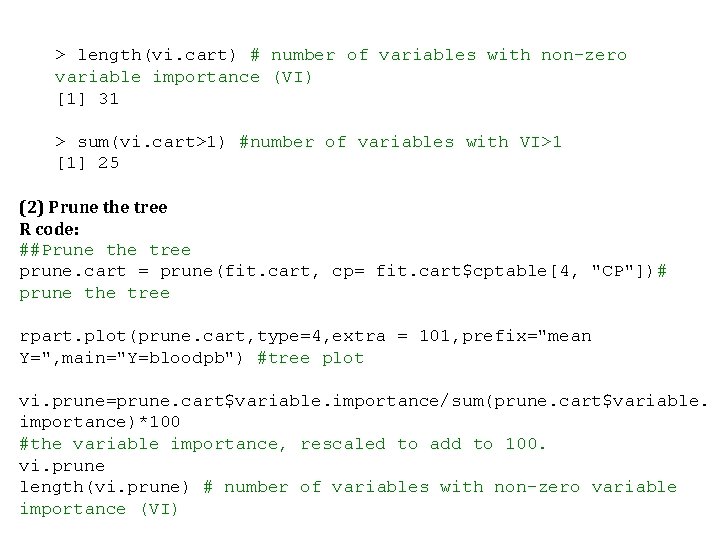The image size is (720, 540).
Task: Select the "##Prune the tree" comment line
Action: pyautogui.click(x=105, y=250)
